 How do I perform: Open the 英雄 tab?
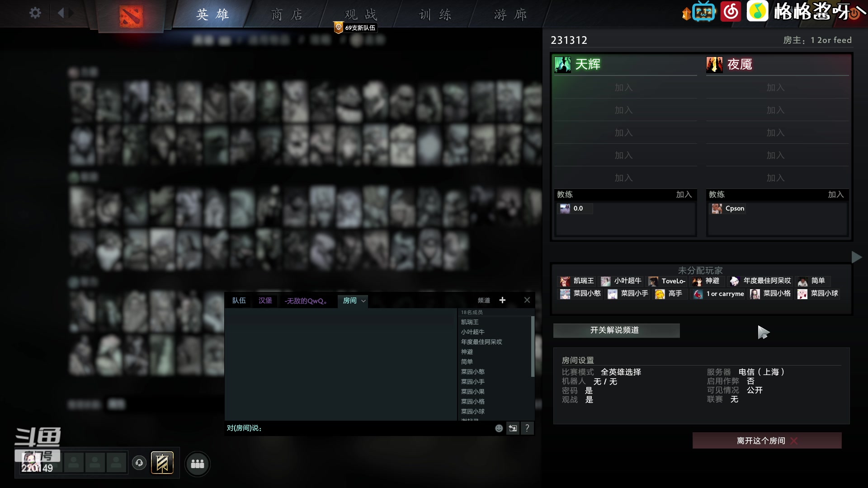[212, 14]
